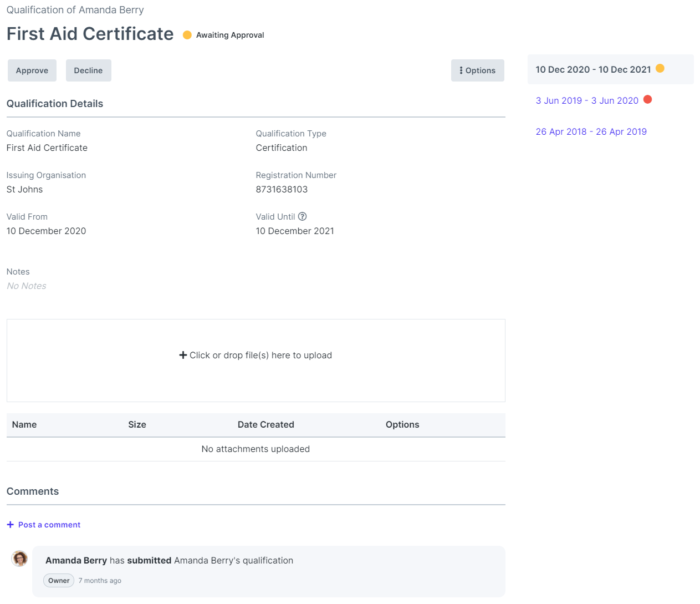The width and height of the screenshot is (700, 604).
Task: Click the Owner badge in the comment
Action: 59,581
